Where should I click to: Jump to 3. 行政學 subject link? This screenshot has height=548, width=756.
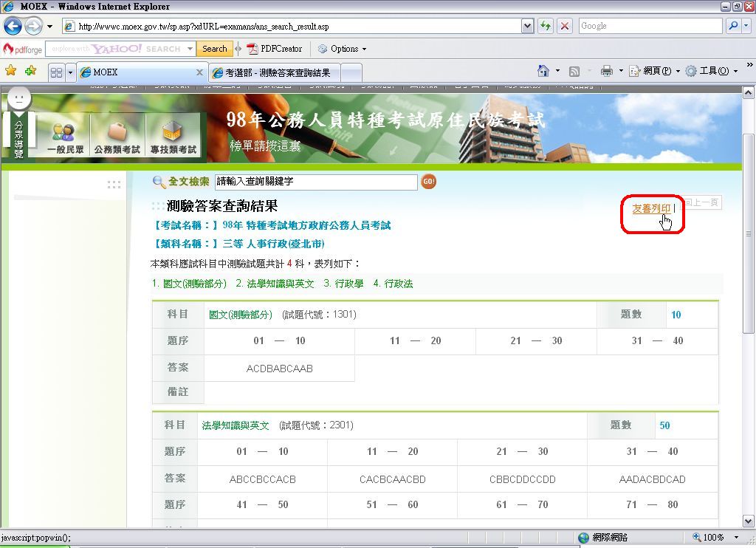click(343, 284)
